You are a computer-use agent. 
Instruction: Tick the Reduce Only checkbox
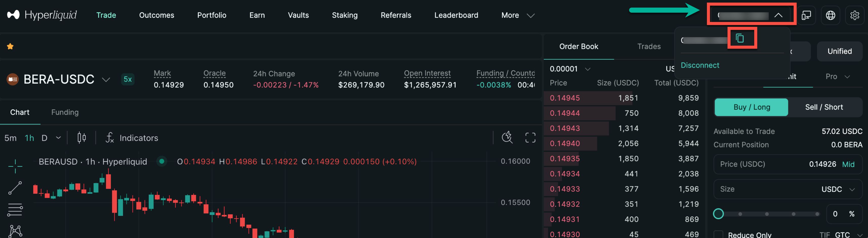718,235
